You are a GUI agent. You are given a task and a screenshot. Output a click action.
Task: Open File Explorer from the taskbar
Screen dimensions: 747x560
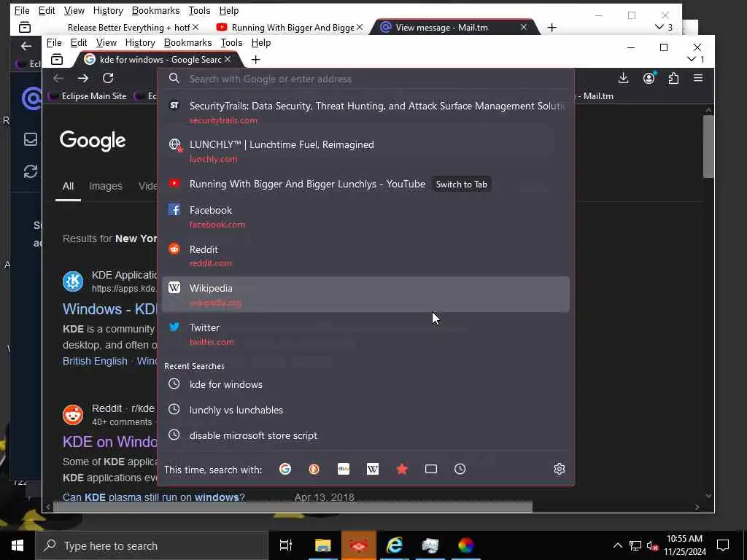(322, 545)
